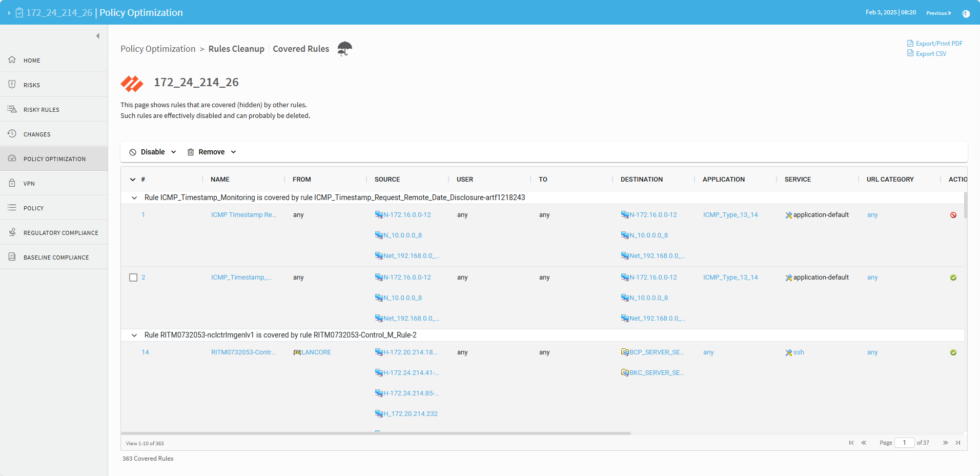Click the Baseline Compliance icon

point(12,257)
